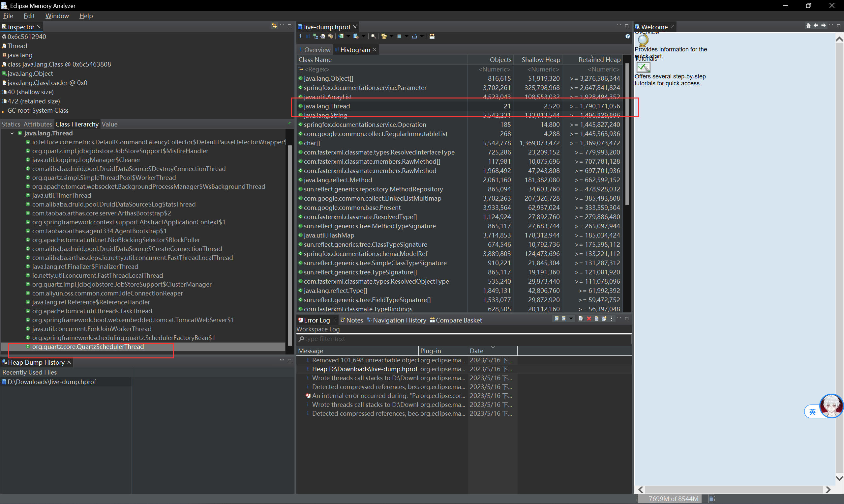Screen dimensions: 844x504
Task: Open the Window menu
Action: 57,16
